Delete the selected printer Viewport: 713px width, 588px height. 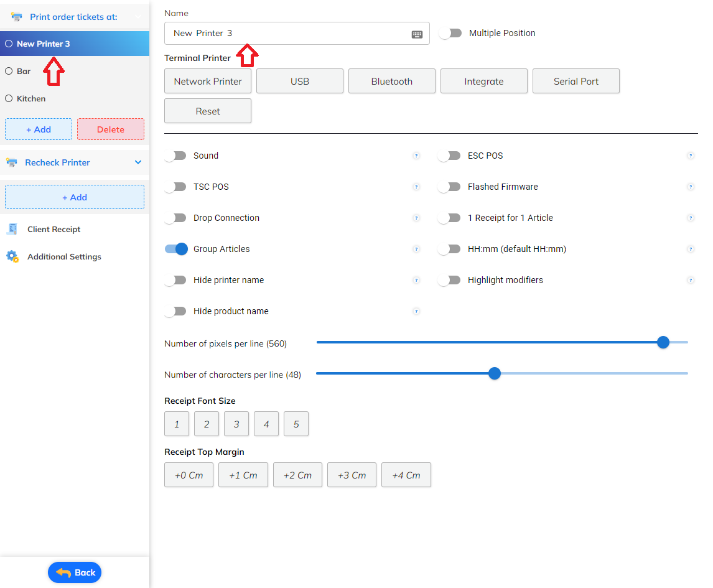click(111, 129)
